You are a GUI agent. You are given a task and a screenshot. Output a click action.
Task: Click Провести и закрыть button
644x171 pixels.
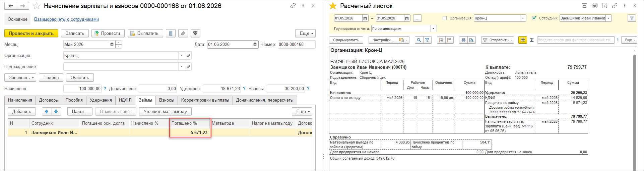pos(31,33)
